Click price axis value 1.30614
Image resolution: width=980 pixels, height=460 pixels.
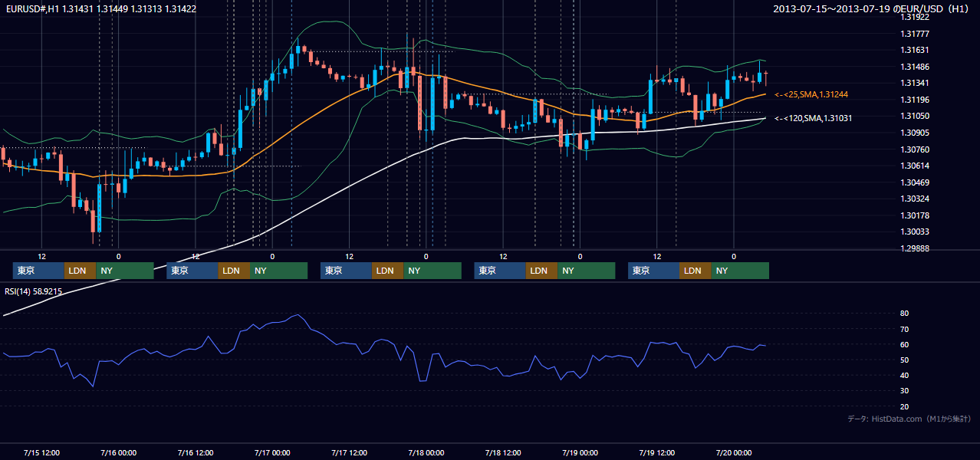tap(916, 166)
